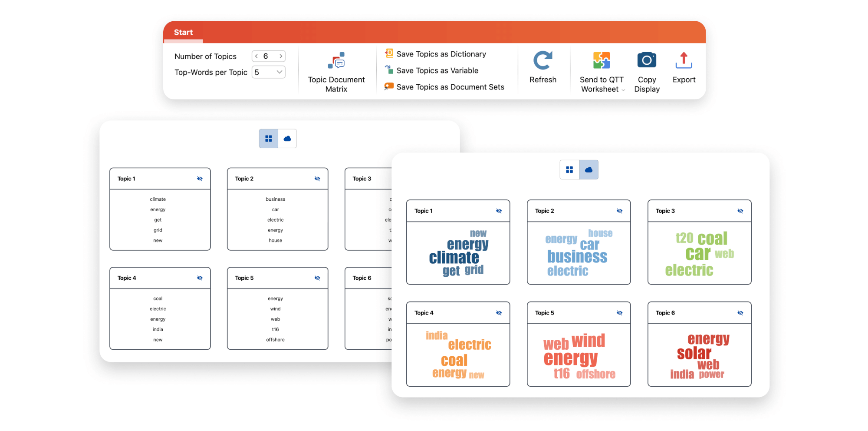This screenshot has height=431, width=868.
Task: Decrease the Number of Topics value
Action: click(256, 56)
